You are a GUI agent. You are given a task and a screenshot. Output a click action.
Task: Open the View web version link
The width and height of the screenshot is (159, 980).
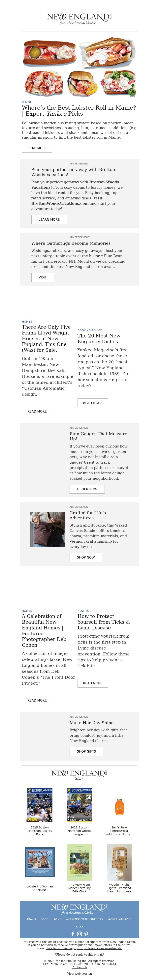[x=79, y=973]
